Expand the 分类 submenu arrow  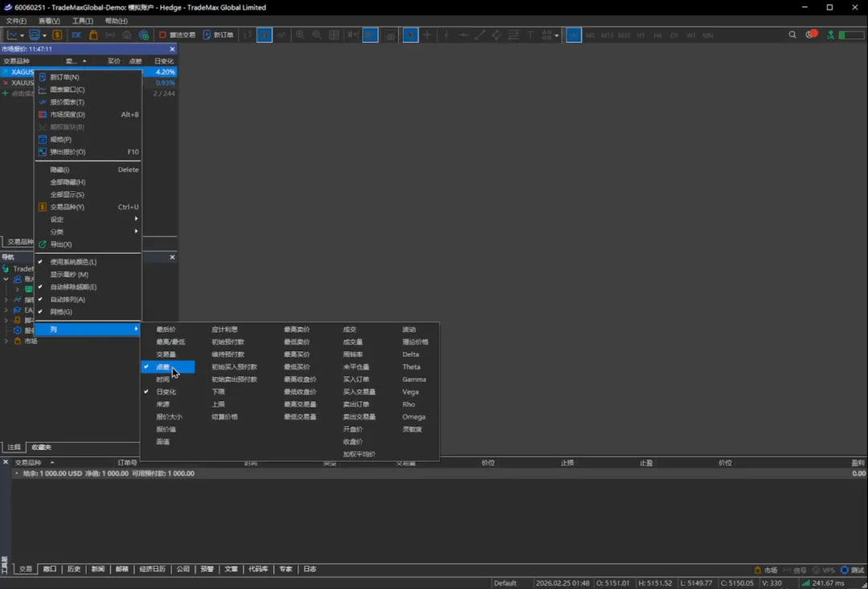(136, 231)
